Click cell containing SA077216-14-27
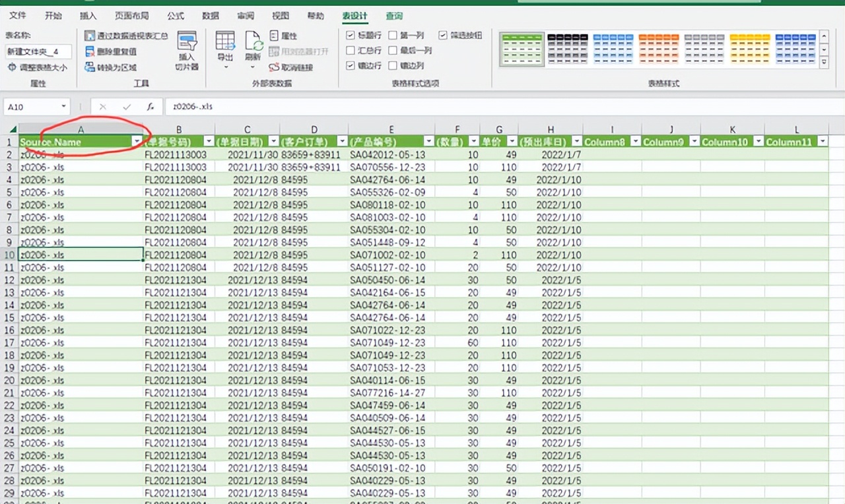The height and width of the screenshot is (504, 845). point(391,393)
